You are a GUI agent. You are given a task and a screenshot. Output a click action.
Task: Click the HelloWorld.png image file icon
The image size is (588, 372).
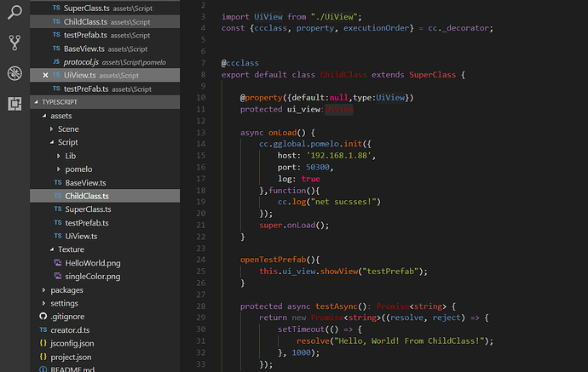coord(58,262)
